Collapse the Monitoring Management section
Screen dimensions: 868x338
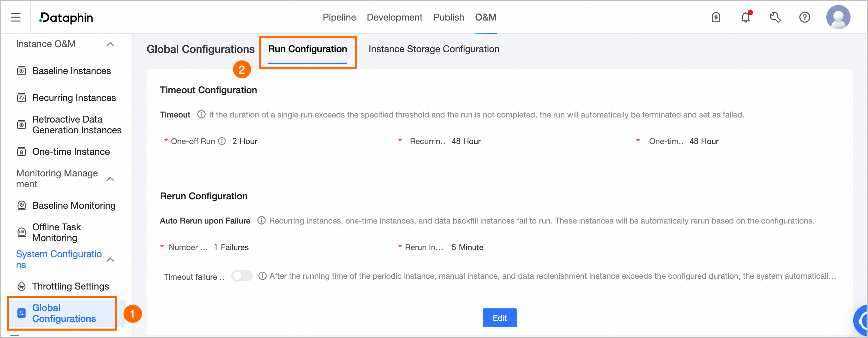(110, 179)
